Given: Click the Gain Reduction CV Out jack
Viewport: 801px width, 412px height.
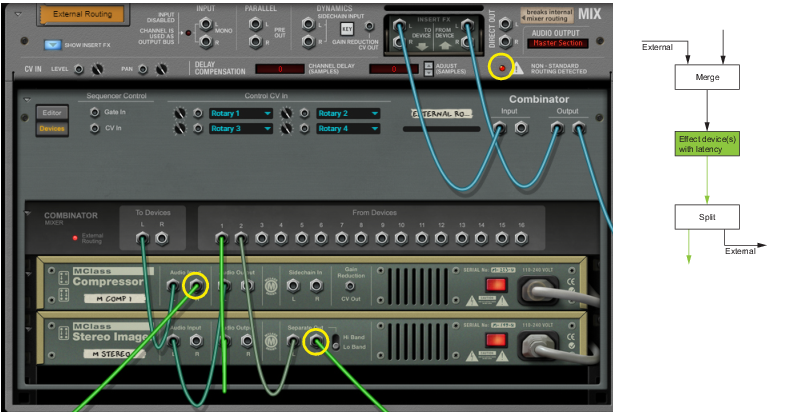Looking at the screenshot, I should pos(369,27).
